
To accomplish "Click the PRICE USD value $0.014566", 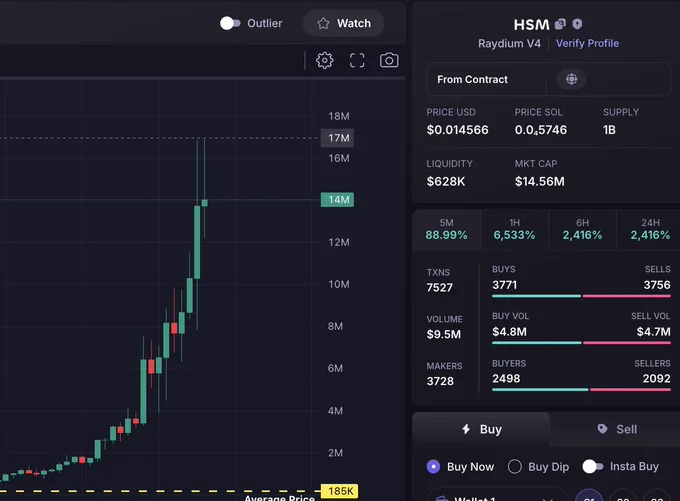I will [x=458, y=130].
